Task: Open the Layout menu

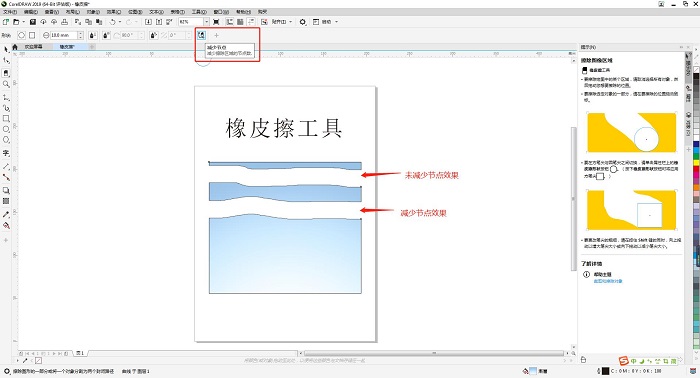Action: coord(72,12)
